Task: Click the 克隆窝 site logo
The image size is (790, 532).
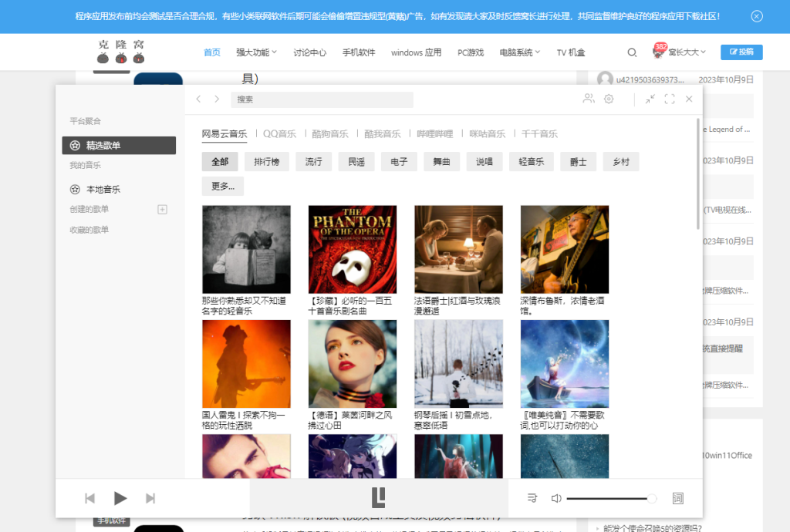Action: pyautogui.click(x=121, y=52)
